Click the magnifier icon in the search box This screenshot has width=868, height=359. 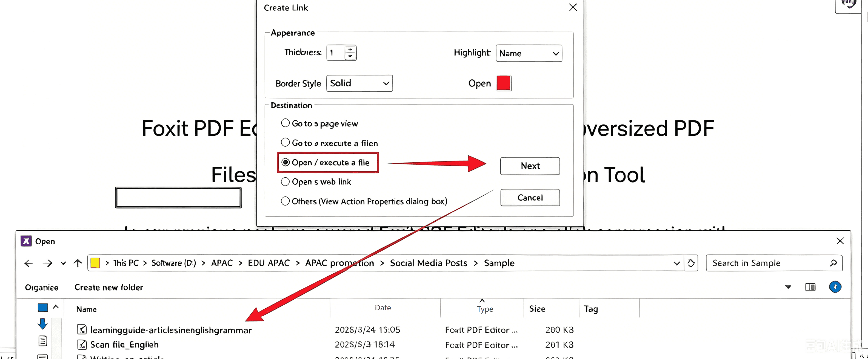833,263
